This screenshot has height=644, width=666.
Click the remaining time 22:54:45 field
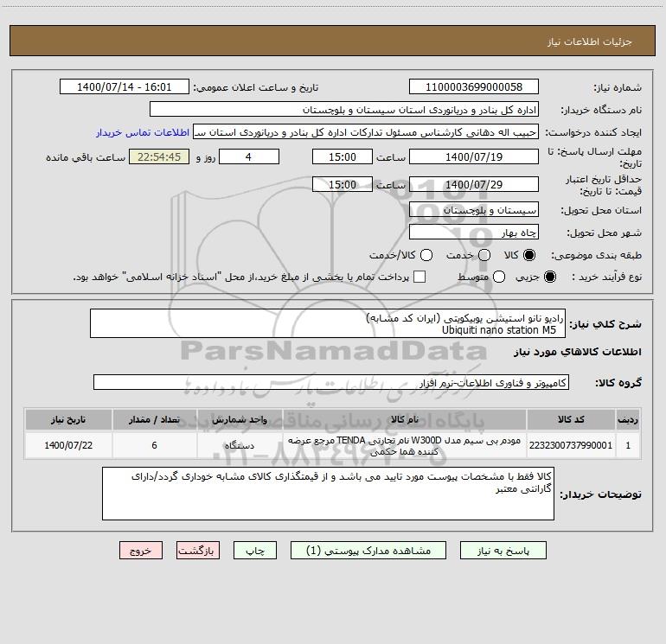[x=159, y=156]
